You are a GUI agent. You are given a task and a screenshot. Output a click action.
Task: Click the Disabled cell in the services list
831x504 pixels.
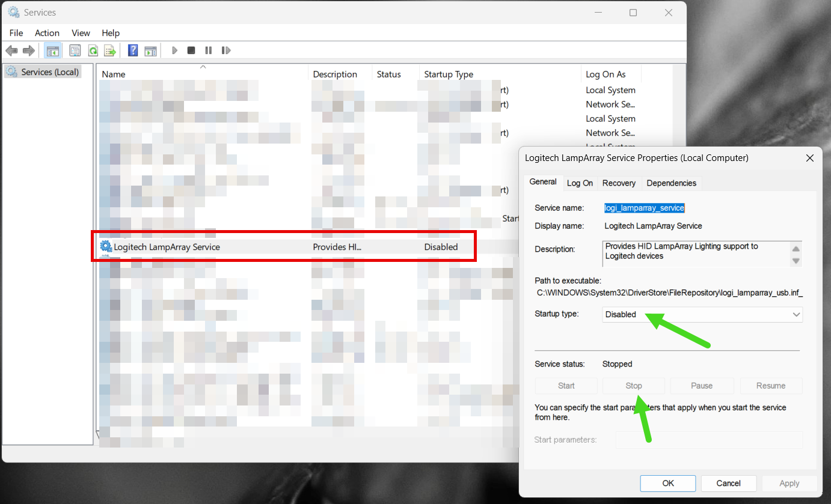coord(441,247)
